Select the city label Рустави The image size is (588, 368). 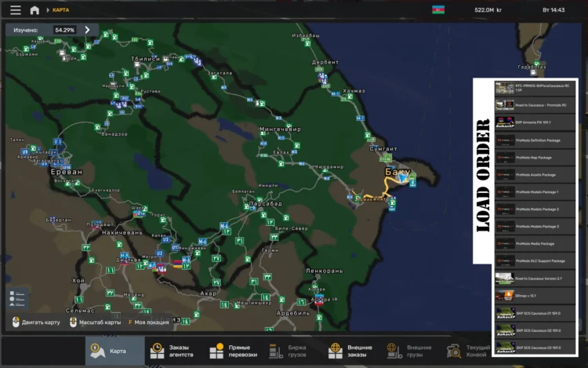point(151,91)
